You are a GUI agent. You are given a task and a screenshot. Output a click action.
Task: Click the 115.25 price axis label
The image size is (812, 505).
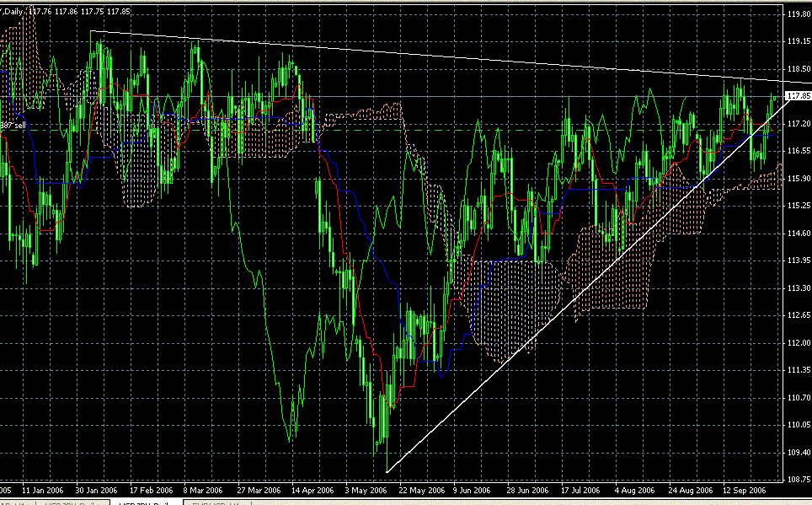(799, 206)
